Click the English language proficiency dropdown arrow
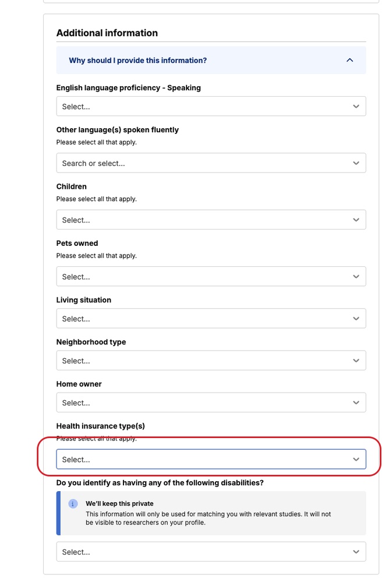Image resolution: width=392 pixels, height=582 pixels. tap(356, 107)
